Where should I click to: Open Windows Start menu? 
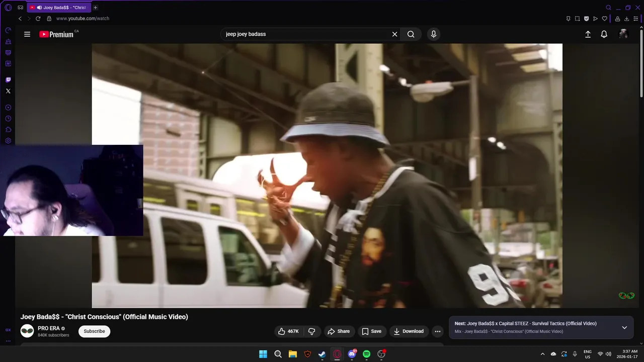[x=263, y=354]
